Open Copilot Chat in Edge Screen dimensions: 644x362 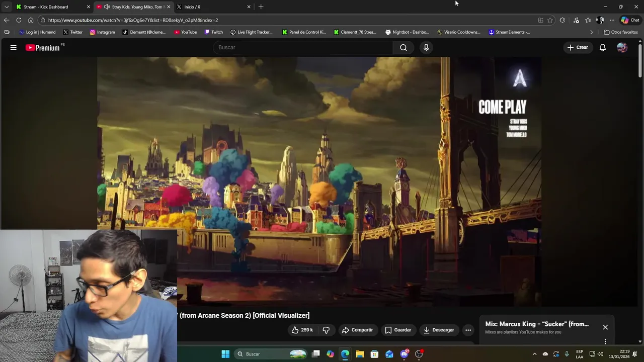point(630,20)
